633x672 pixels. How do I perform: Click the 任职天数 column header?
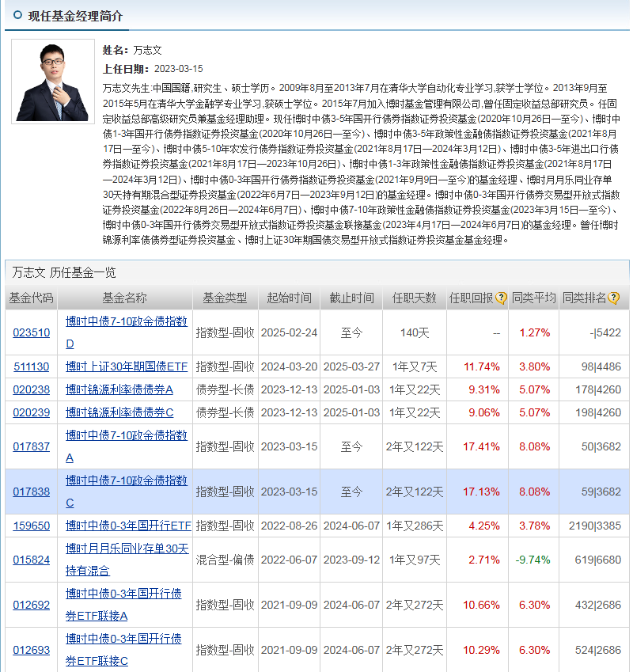tap(414, 298)
